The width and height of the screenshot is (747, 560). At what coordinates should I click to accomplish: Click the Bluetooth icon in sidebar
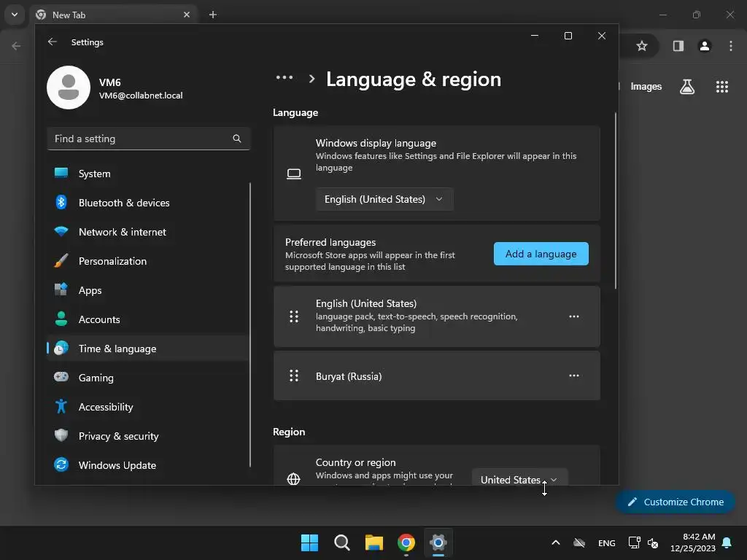tap(61, 203)
